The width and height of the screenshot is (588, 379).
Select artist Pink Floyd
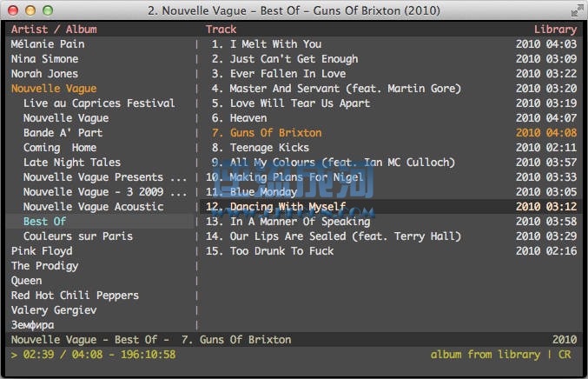[42, 251]
